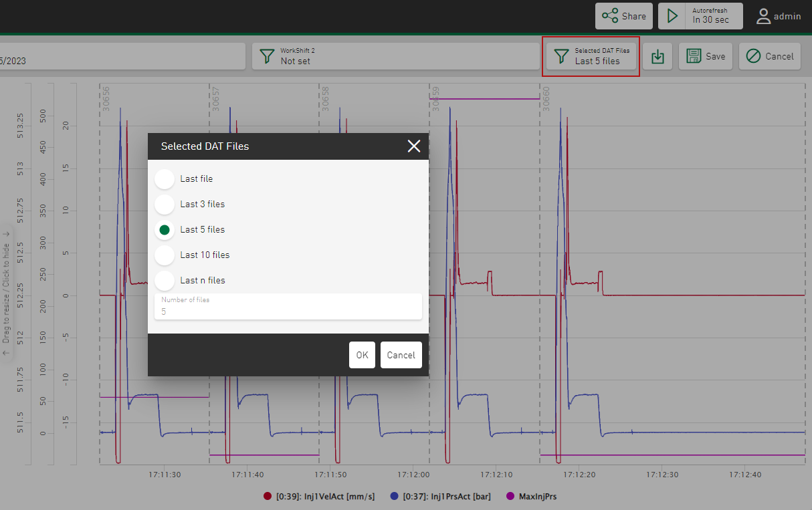
Task: Choose the Last n files option
Action: pos(165,281)
